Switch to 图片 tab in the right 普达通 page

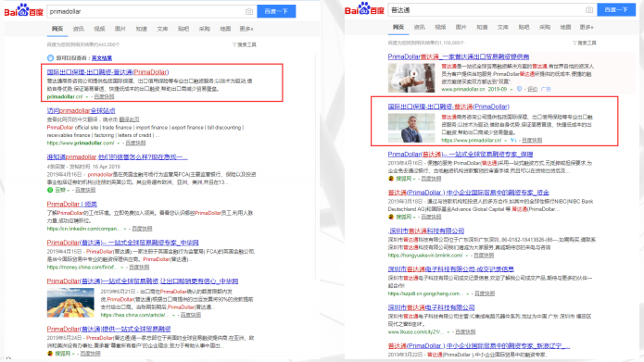(x=461, y=27)
